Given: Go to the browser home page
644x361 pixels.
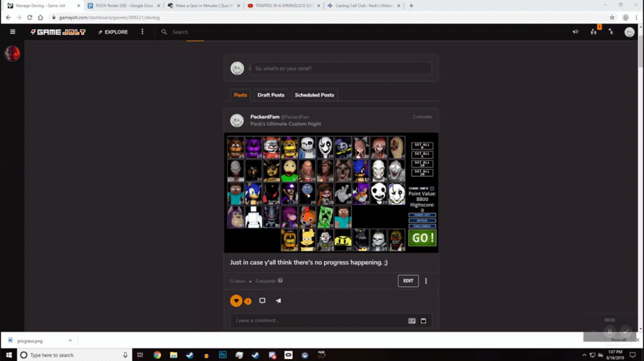Looking at the screenshot, I should 40,17.
